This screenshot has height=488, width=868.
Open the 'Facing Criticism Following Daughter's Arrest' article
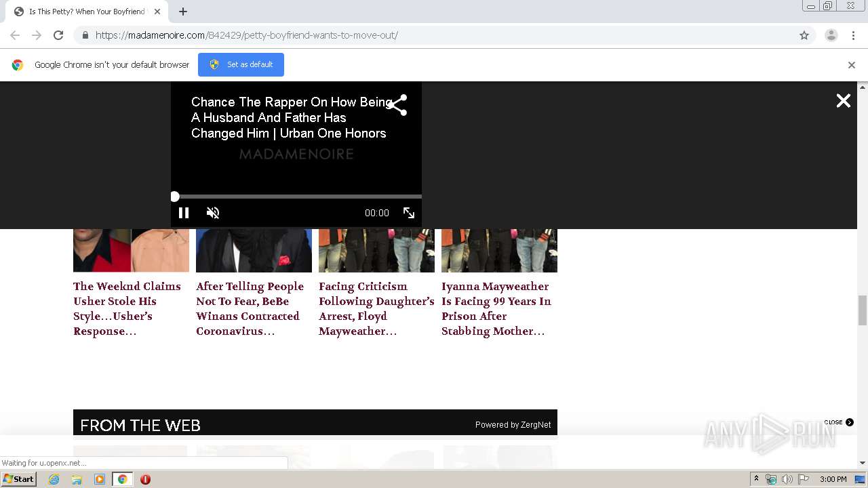point(376,309)
